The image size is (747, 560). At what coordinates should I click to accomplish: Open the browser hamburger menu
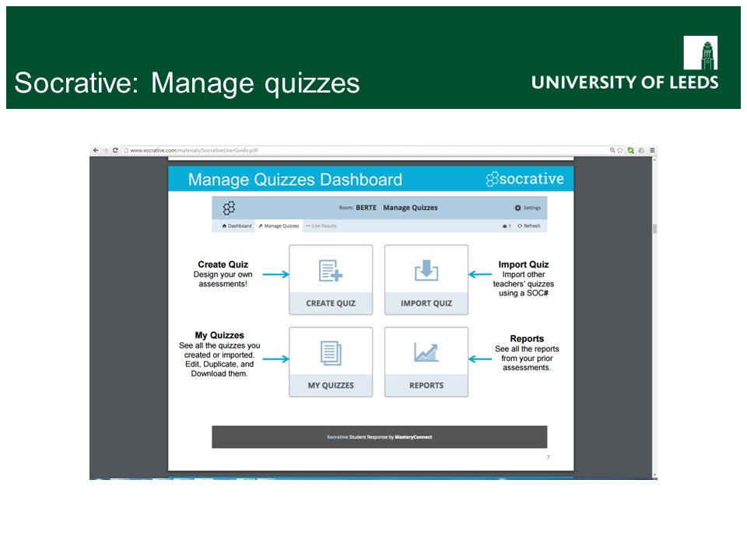pos(652,150)
